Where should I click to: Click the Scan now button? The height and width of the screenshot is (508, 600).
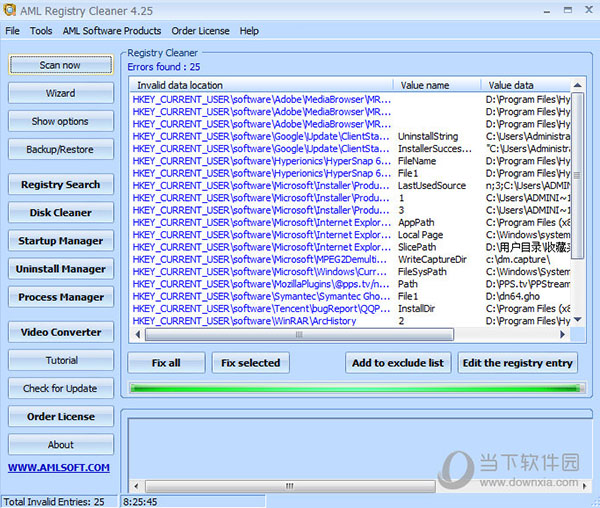(61, 65)
